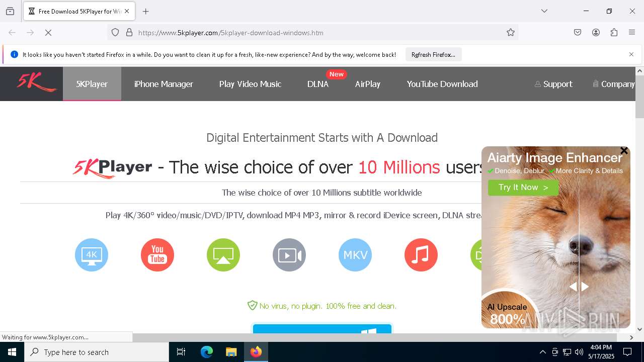The image size is (644, 362).
Task: Open the iPhone Manager menu item
Action: [164, 84]
